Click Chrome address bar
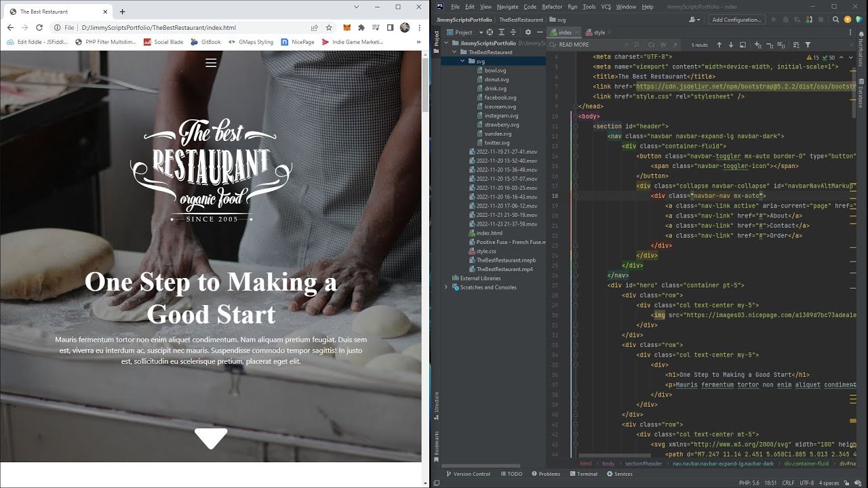The height and width of the screenshot is (488, 868). click(x=193, y=28)
